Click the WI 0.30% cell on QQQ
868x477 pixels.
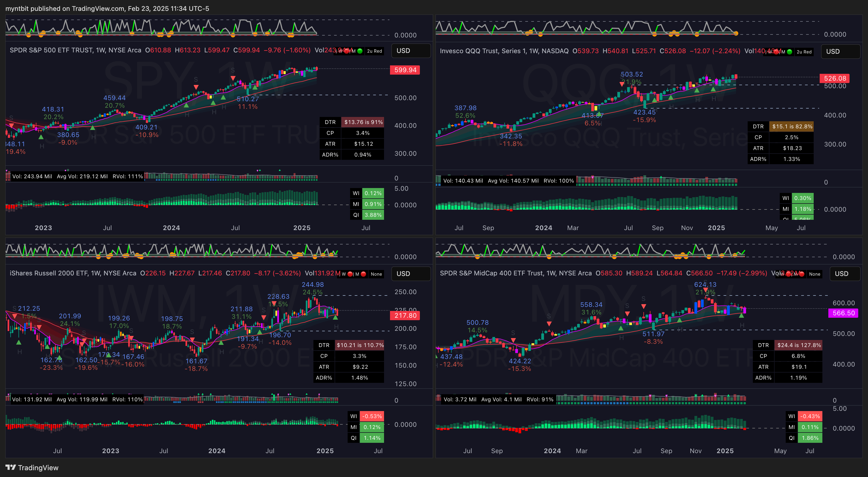pos(803,198)
